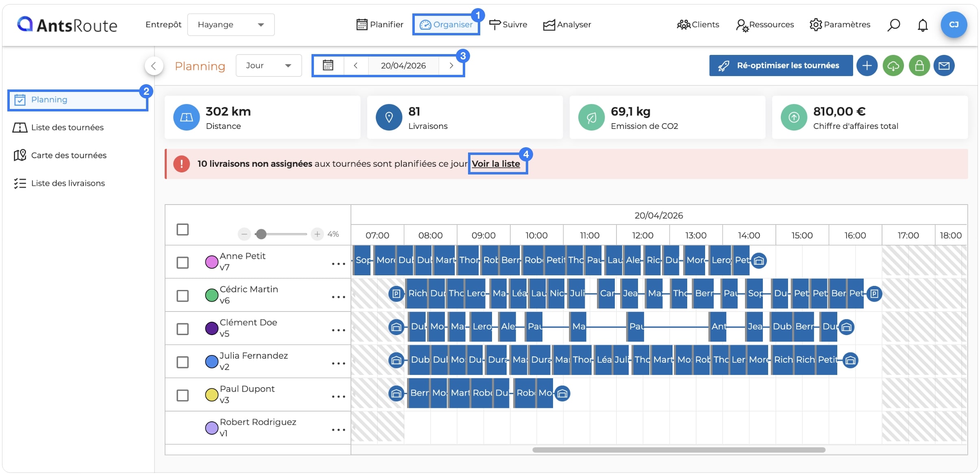Image resolution: width=980 pixels, height=475 pixels.
Task: Click the 20/04/2026 date field
Action: coord(403,65)
